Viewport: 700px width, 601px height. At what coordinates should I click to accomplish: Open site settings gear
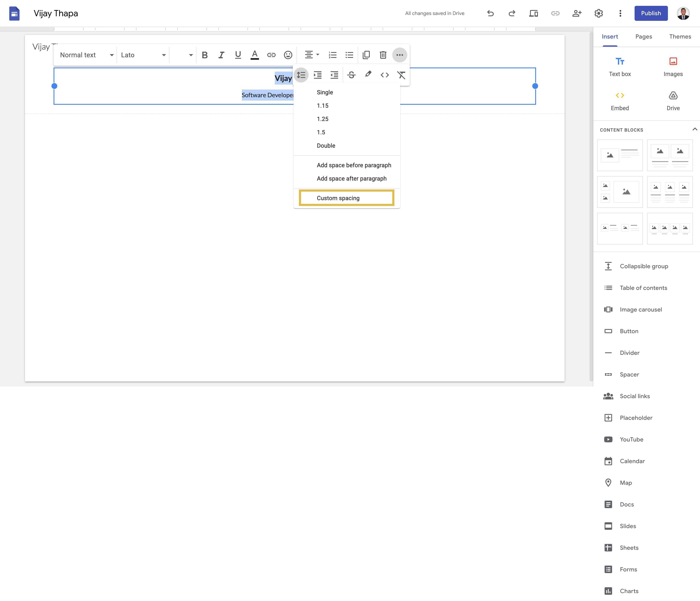[x=598, y=14]
